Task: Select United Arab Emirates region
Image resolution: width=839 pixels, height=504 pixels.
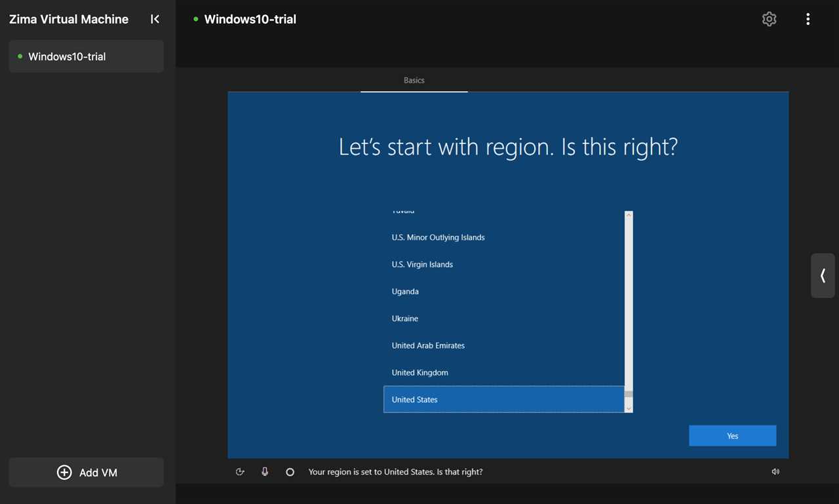Action: tap(428, 345)
